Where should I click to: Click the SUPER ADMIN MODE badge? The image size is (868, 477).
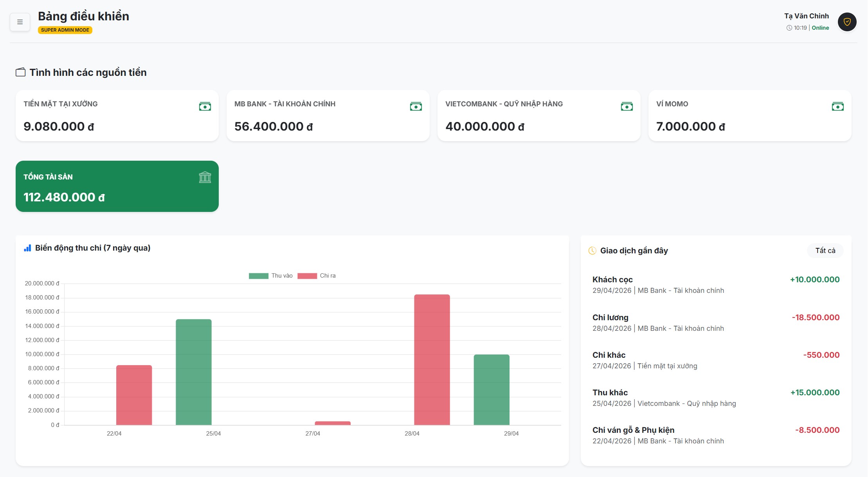point(65,30)
